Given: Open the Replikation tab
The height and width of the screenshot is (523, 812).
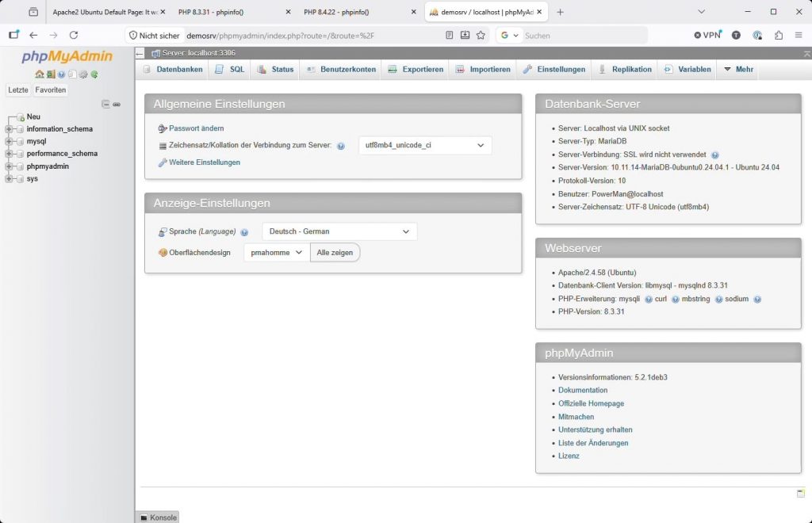Looking at the screenshot, I should click(625, 69).
